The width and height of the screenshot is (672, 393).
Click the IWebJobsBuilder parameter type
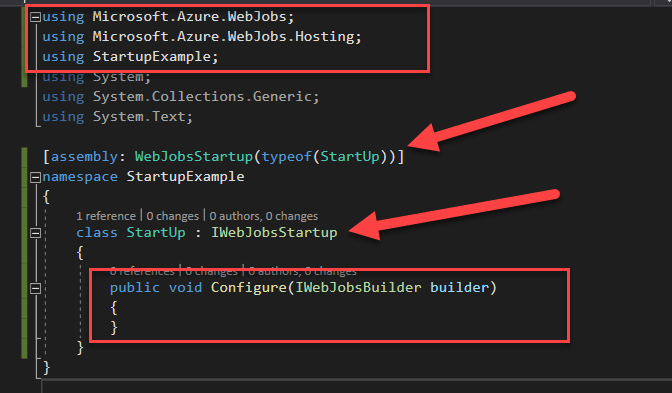click(358, 287)
